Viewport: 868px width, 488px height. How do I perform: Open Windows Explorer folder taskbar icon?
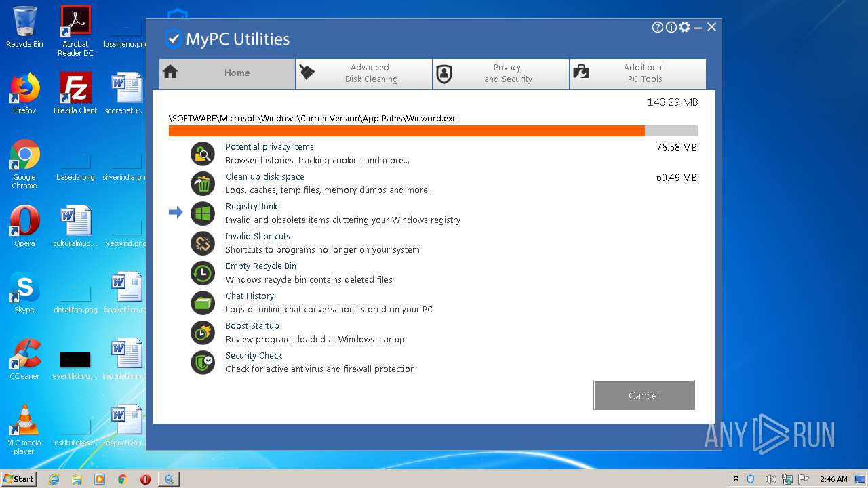pyautogui.click(x=77, y=479)
